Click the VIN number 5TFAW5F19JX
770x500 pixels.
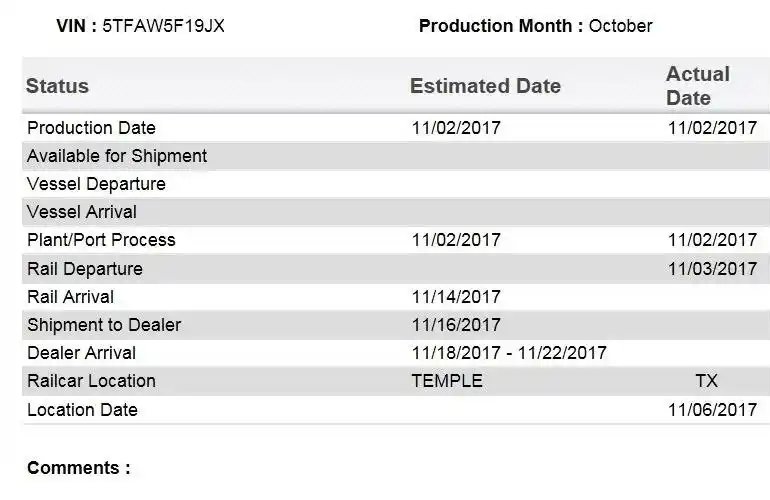tap(163, 26)
